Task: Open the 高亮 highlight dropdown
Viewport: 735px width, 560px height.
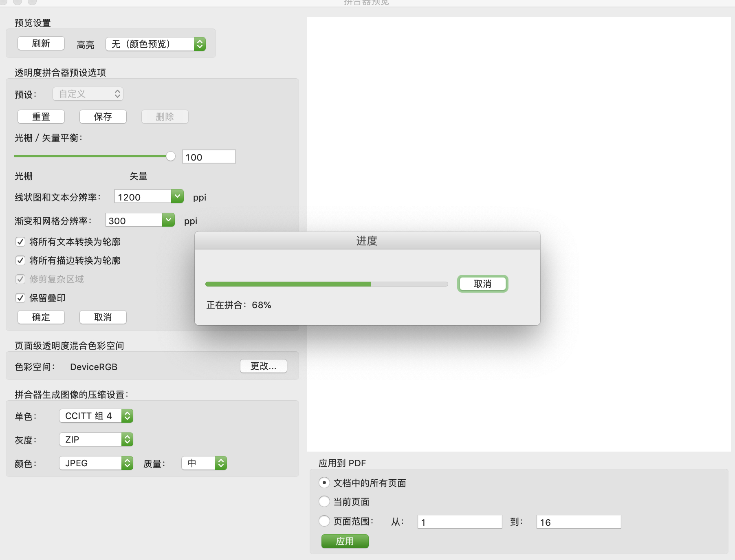Action: tap(156, 44)
